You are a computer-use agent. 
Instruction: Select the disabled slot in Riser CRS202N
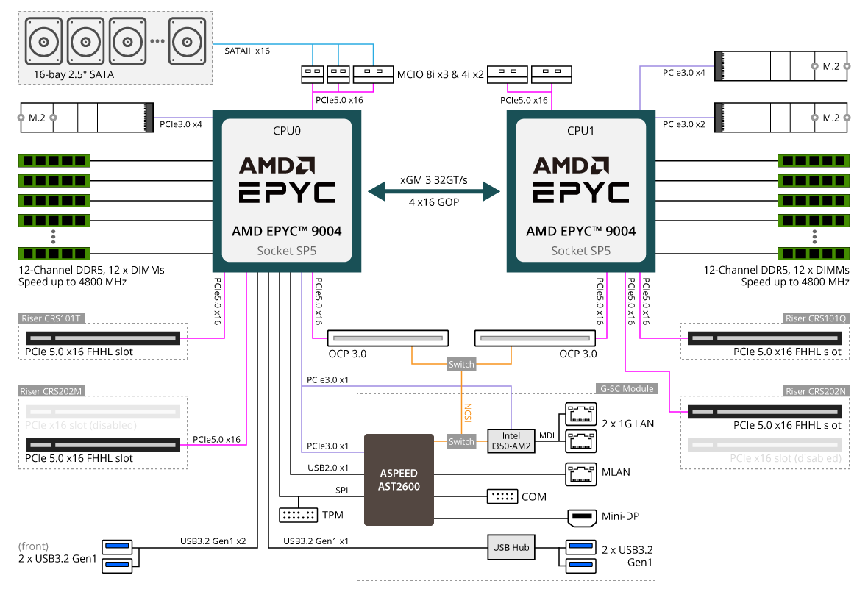(x=765, y=445)
